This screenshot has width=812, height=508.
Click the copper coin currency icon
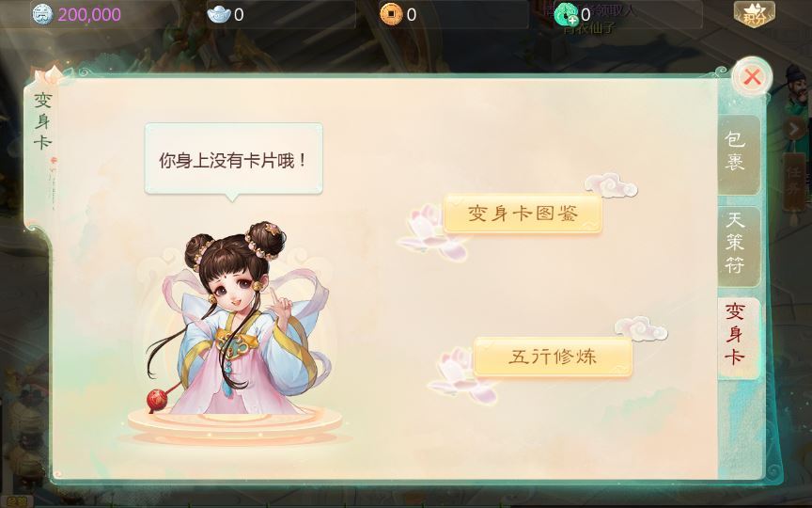click(391, 14)
